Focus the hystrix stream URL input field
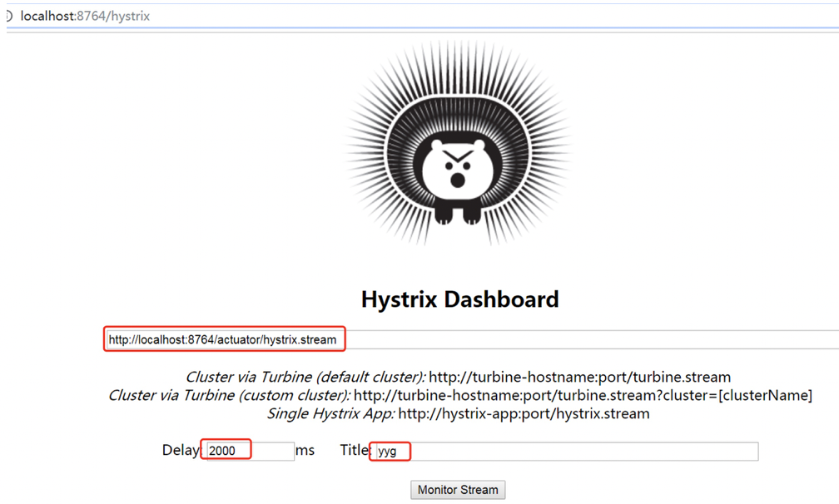 point(473,339)
